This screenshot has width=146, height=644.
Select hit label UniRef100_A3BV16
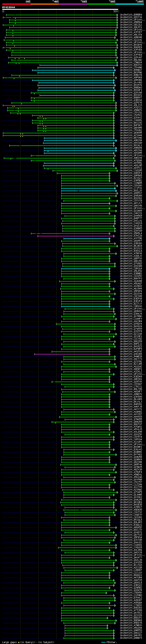pos(131,100)
